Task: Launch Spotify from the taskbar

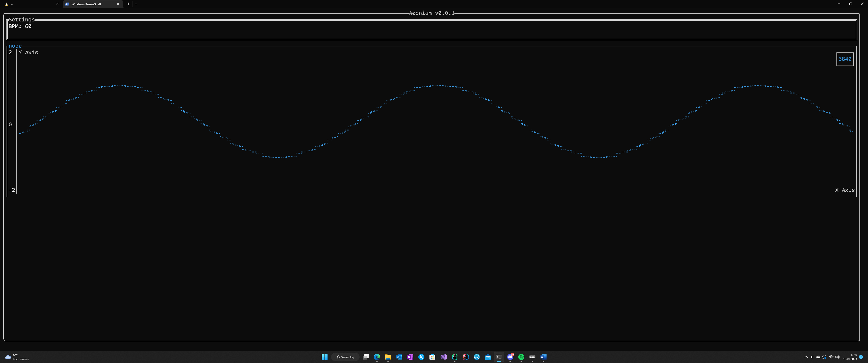Action: pos(522,357)
